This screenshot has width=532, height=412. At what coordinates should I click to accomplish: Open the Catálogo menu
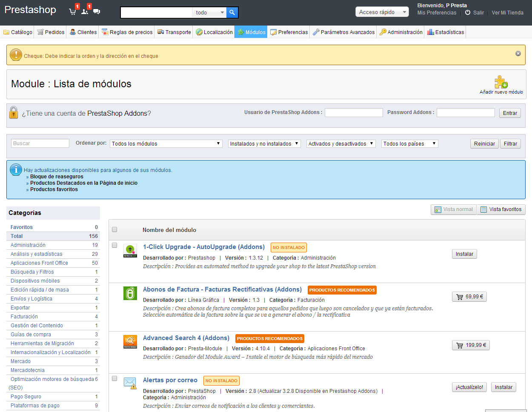pos(18,32)
